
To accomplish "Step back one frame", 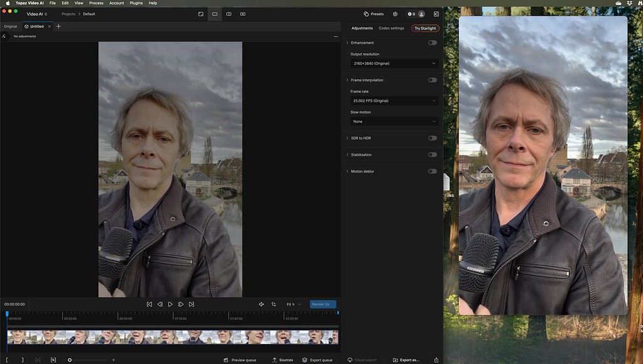I will tap(160, 304).
